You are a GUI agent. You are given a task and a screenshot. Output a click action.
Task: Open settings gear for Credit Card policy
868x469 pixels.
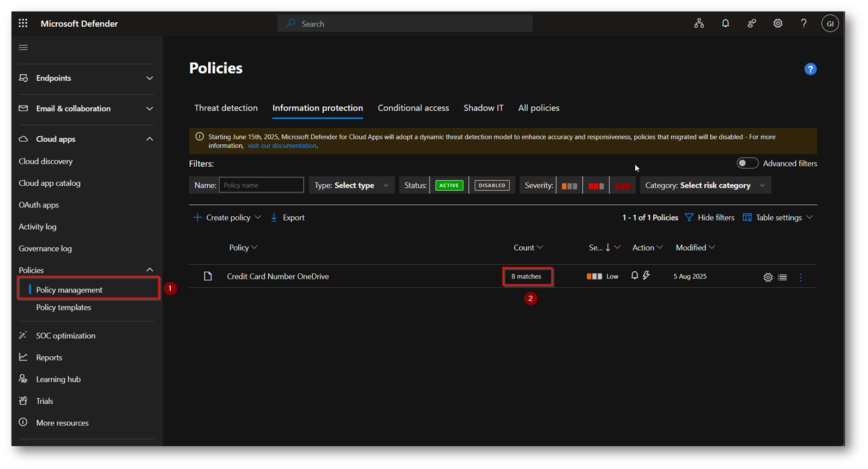click(x=768, y=277)
